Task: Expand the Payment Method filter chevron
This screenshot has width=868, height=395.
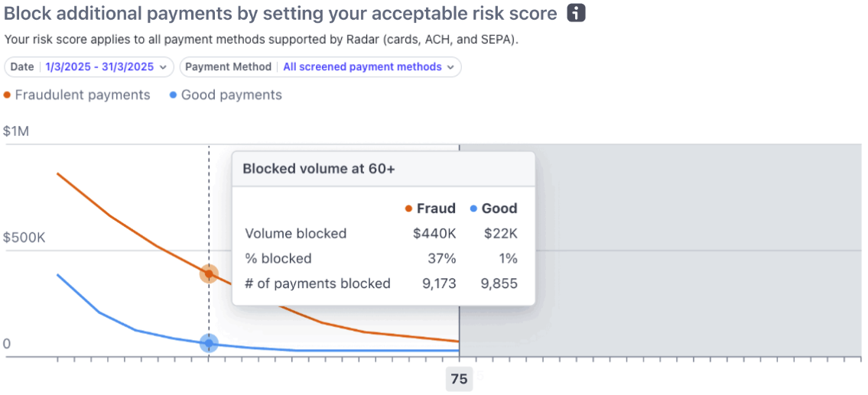Action: [450, 67]
